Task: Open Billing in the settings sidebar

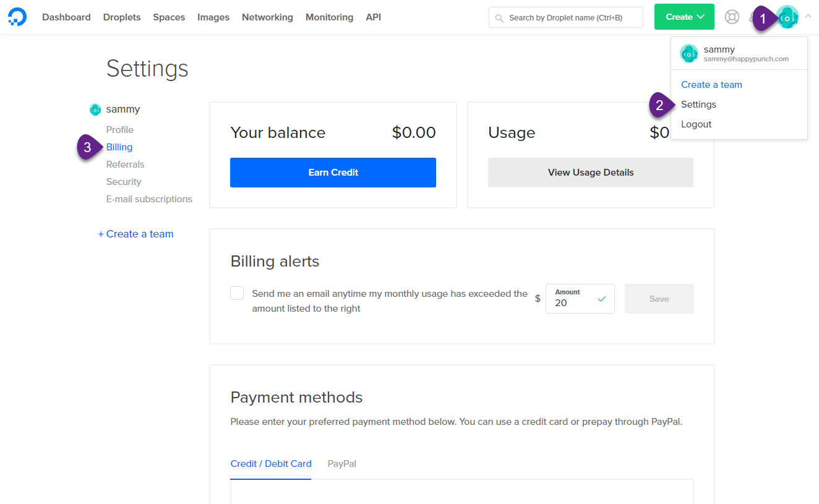Action: [x=119, y=147]
